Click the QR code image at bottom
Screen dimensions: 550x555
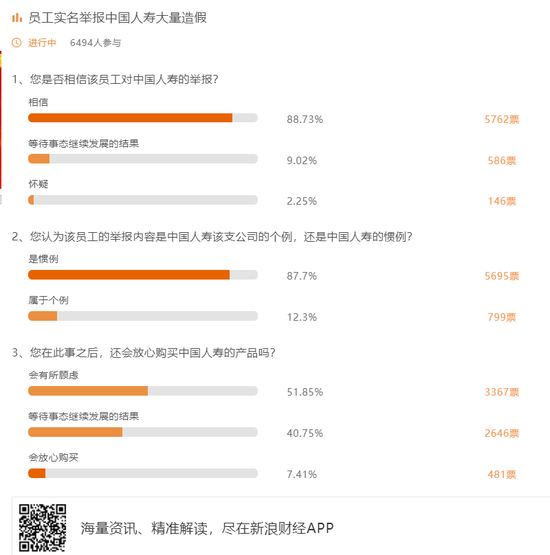pyautogui.click(x=42, y=528)
